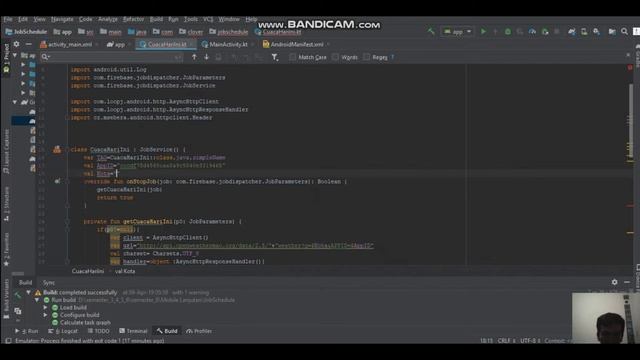
Task: Click the JobService class gutter icon
Action: click(x=57, y=149)
